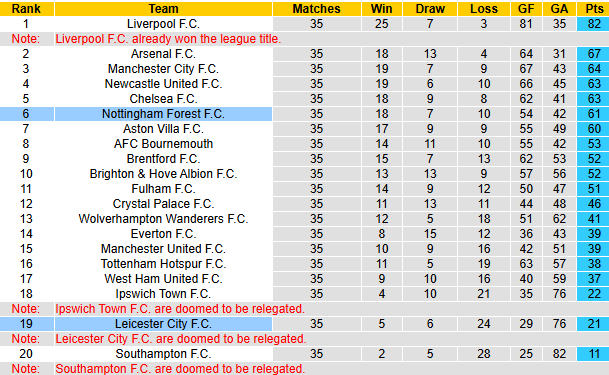Open Manchester City F.C. team entry
The image size is (609, 375).
coord(164,69)
